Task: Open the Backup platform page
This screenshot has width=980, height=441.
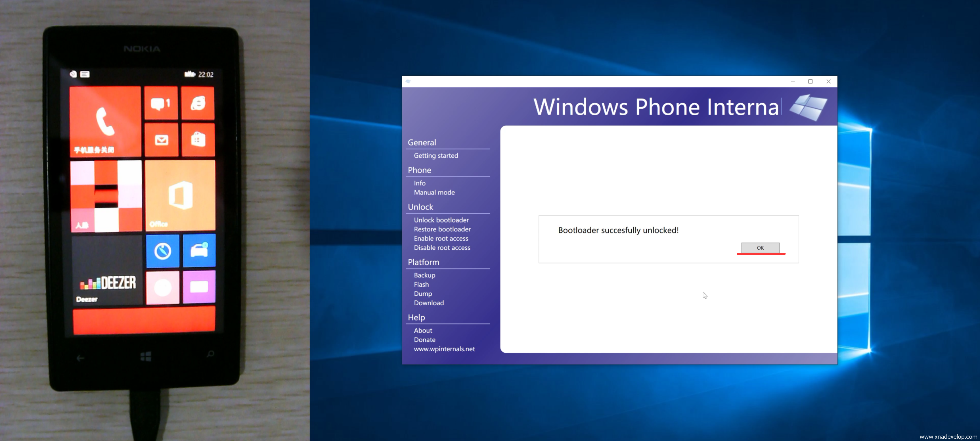Action: click(x=424, y=275)
